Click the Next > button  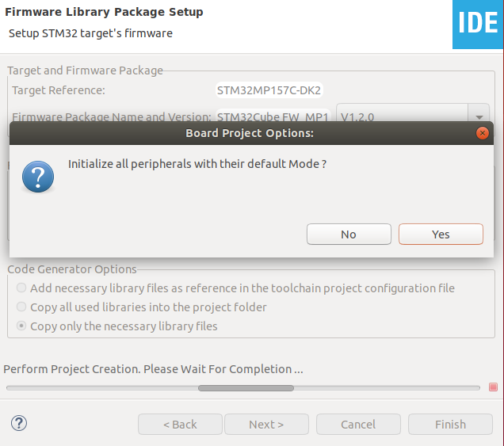click(x=266, y=424)
